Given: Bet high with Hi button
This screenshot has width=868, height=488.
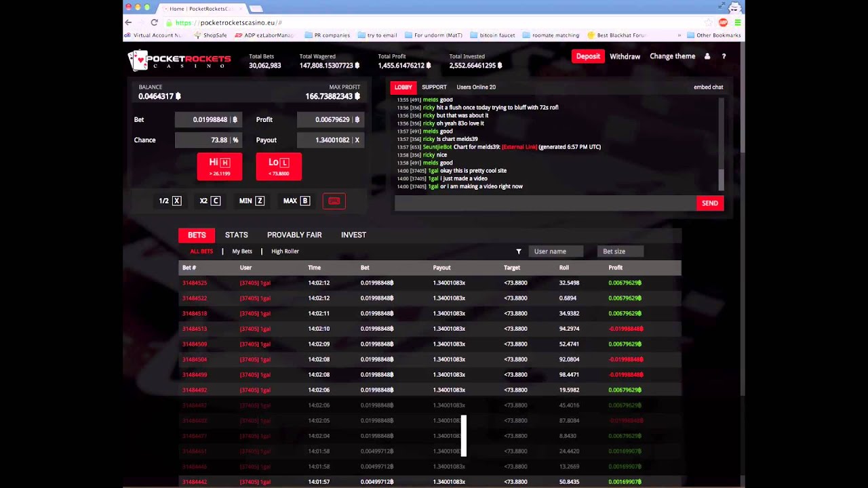Looking at the screenshot, I should (x=219, y=167).
